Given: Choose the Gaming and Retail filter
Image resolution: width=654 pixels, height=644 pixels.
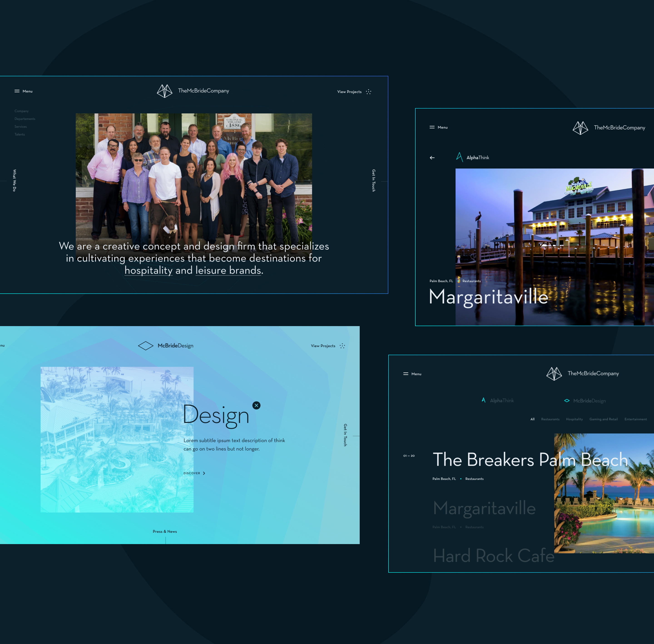Looking at the screenshot, I should point(603,419).
